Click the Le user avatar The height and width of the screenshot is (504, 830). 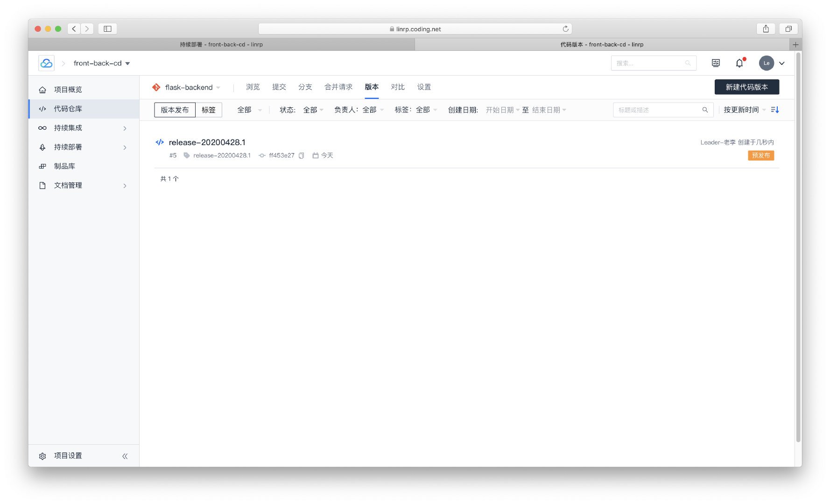click(766, 63)
